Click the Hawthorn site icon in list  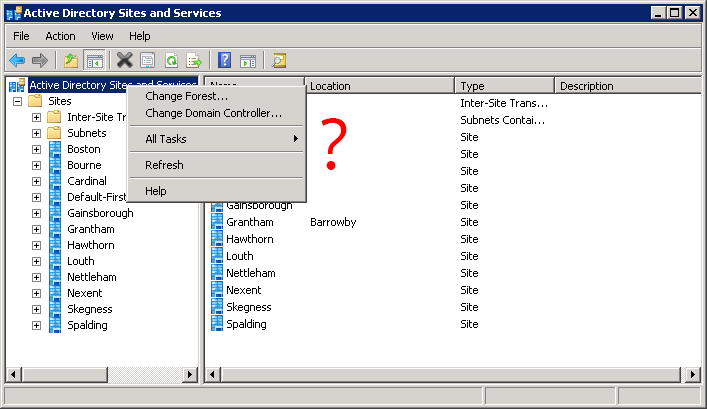pyautogui.click(x=217, y=239)
